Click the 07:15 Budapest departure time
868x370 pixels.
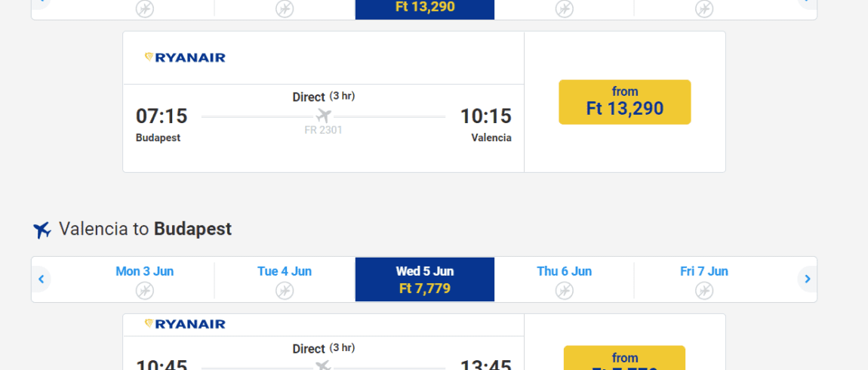pyautogui.click(x=162, y=116)
